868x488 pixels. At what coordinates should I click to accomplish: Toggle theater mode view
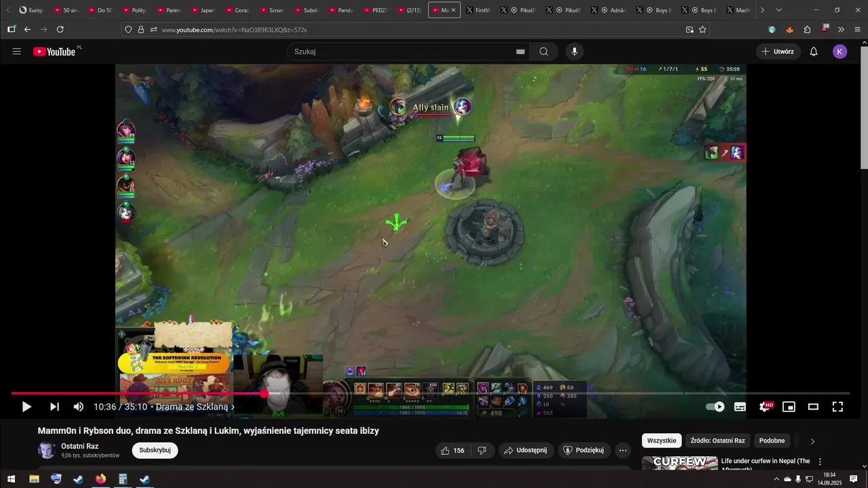[813, 407]
